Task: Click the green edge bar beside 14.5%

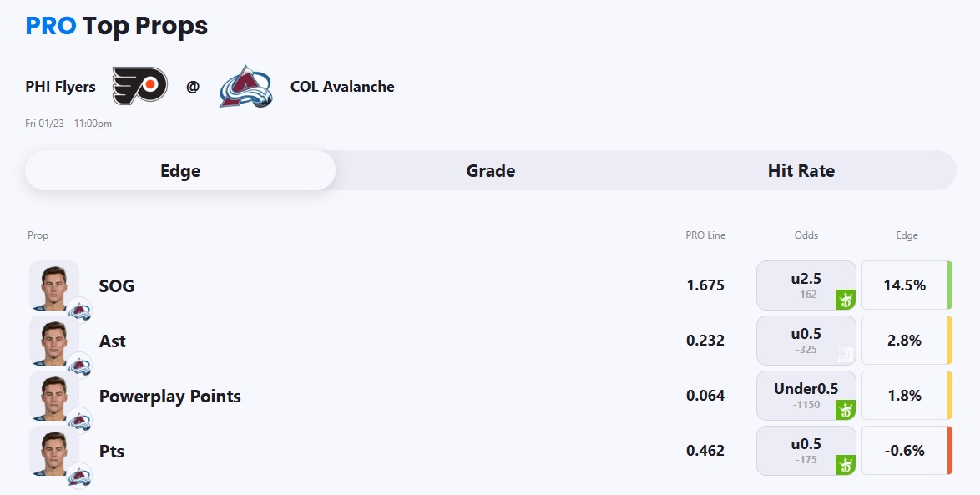Action: click(x=949, y=285)
